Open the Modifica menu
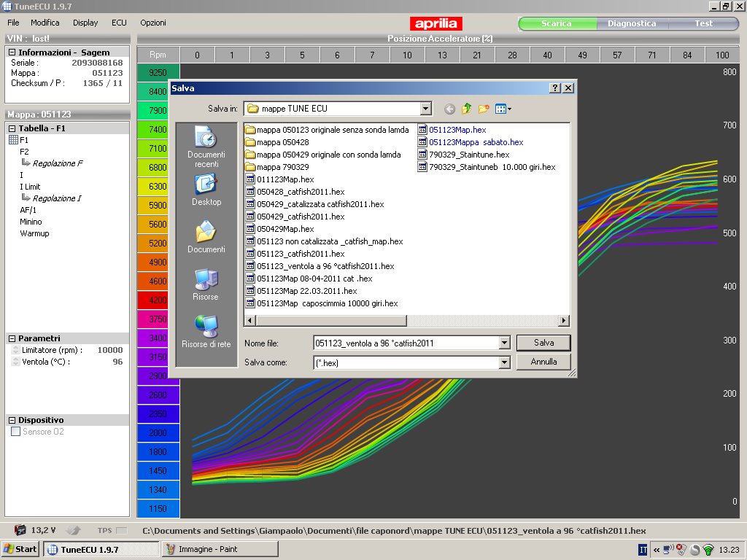747x560 pixels. point(45,23)
